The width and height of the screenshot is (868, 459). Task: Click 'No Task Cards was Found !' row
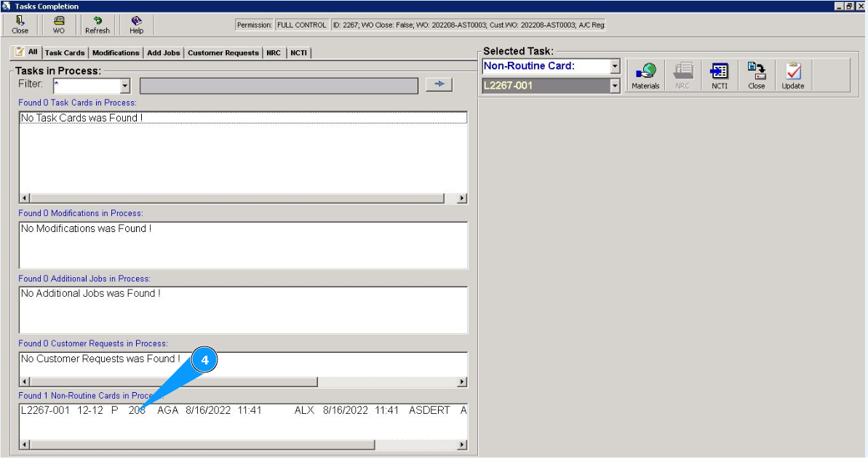click(x=244, y=118)
